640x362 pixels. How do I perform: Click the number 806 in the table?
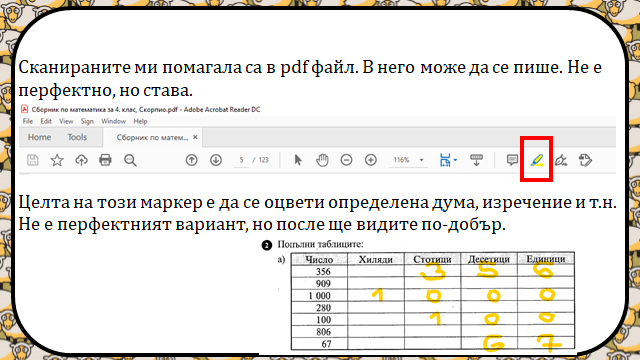pos(323,332)
